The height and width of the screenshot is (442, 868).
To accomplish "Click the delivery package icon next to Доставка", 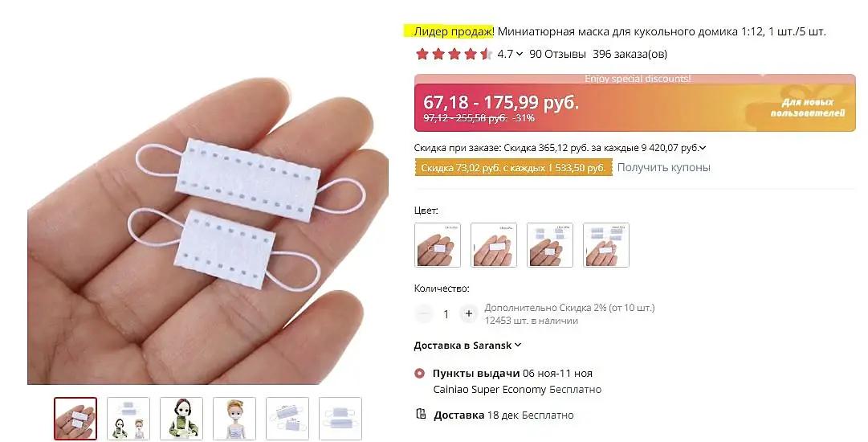I will [x=421, y=414].
